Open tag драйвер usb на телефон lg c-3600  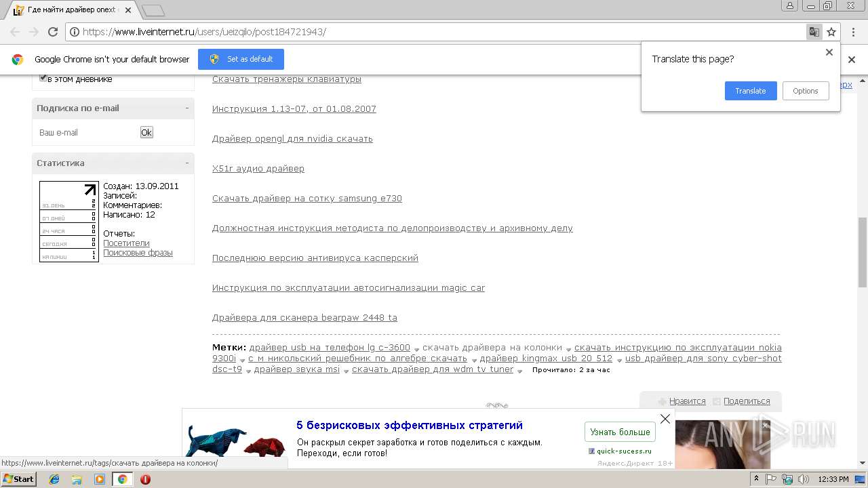coord(330,348)
